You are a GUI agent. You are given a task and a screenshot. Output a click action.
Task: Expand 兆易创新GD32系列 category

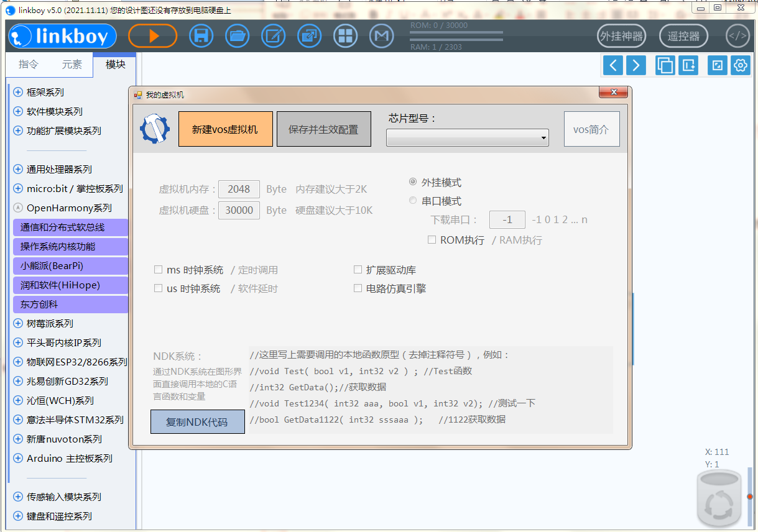point(17,381)
